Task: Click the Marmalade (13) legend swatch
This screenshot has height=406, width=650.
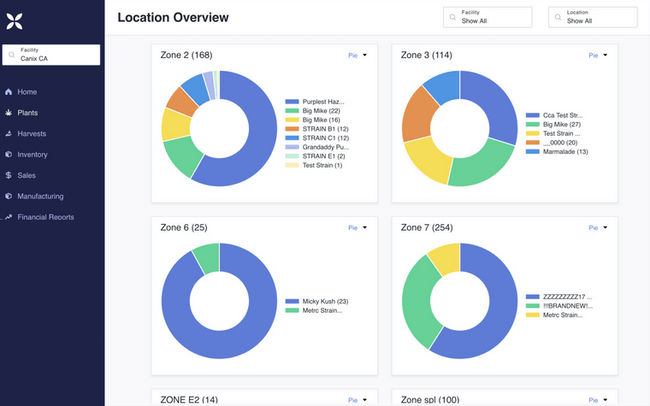Action: (533, 152)
